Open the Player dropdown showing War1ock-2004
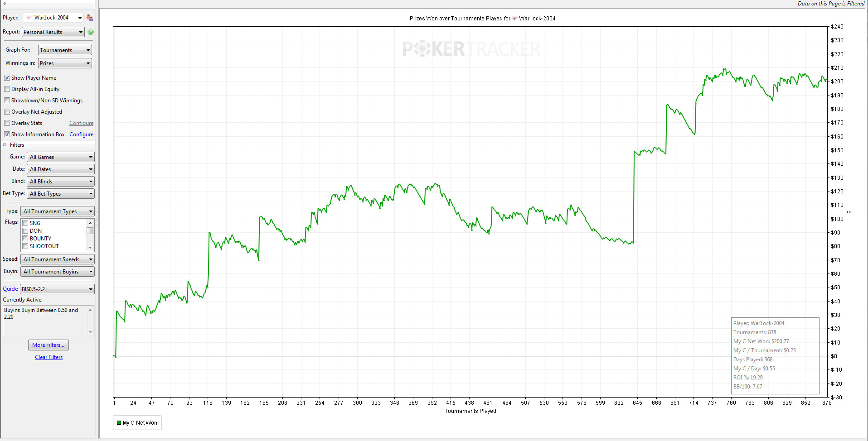 tap(53, 18)
